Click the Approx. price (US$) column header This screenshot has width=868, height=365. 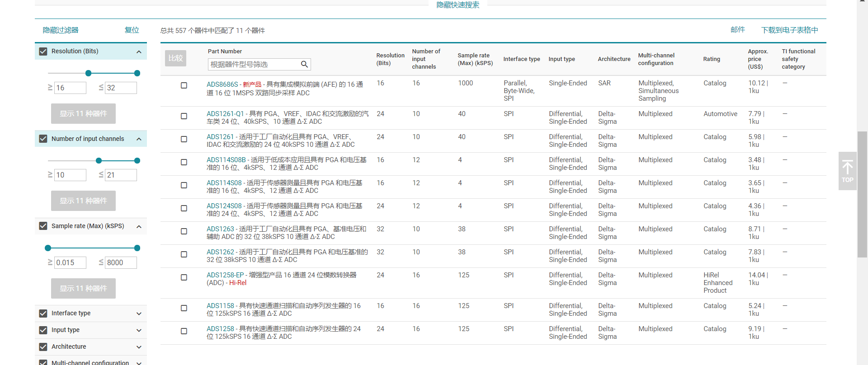758,59
